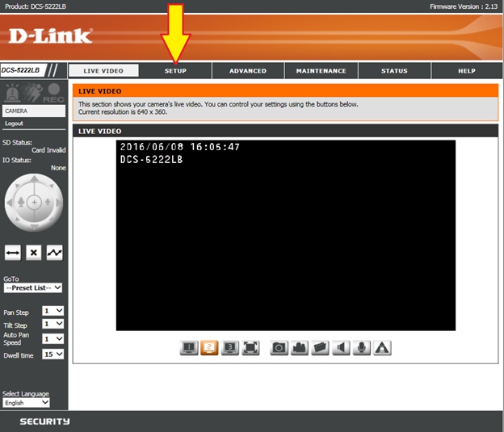The width and height of the screenshot is (504, 432).
Task: Open the SETUP tab
Action: click(175, 71)
